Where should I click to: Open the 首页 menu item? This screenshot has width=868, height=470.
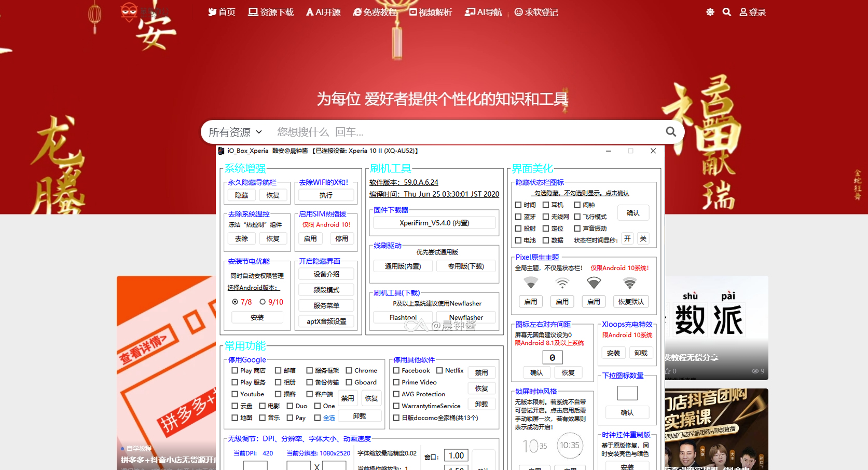[x=222, y=12]
